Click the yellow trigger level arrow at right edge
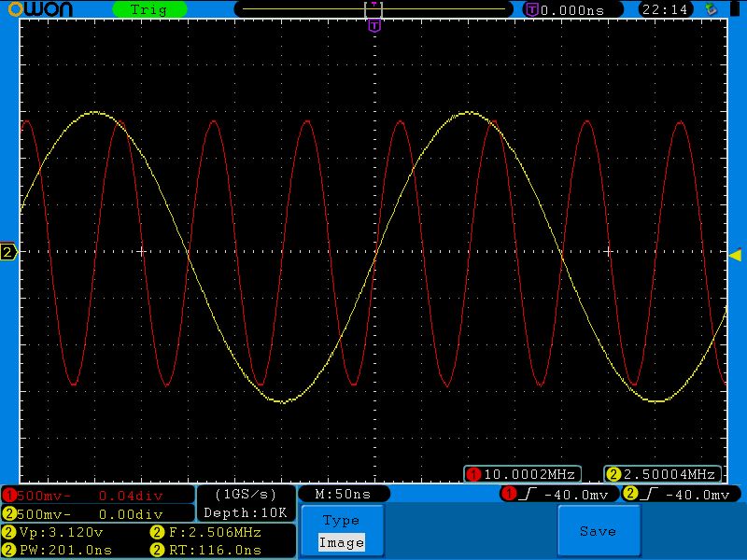Viewport: 747px width, 560px height. (735, 255)
